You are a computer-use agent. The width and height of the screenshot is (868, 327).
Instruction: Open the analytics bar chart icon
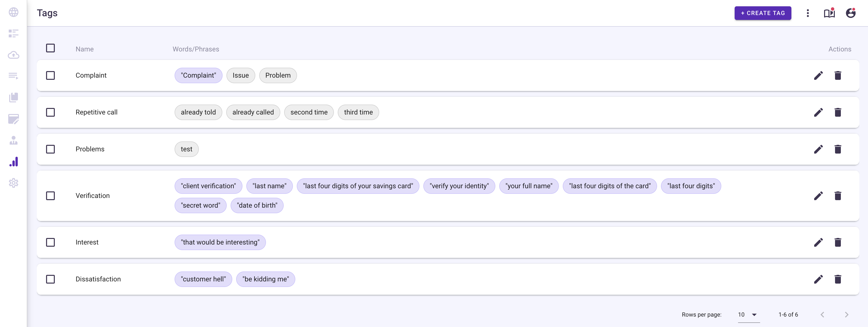tap(14, 162)
